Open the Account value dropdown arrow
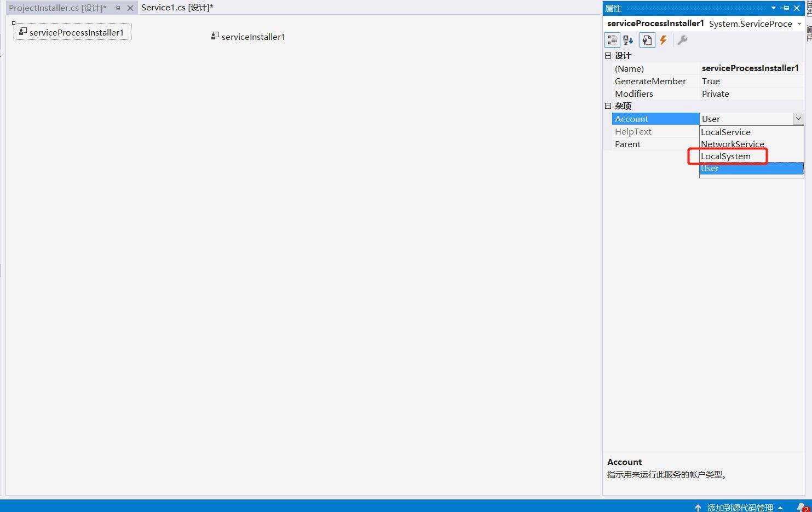Image resolution: width=812 pixels, height=512 pixels. 798,119
